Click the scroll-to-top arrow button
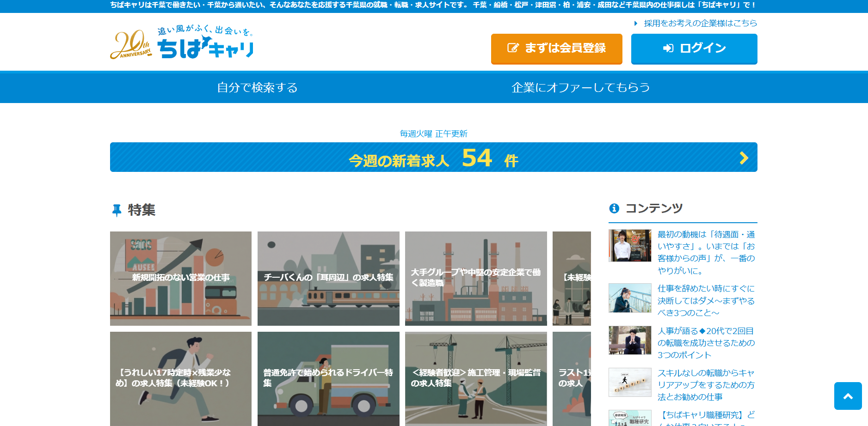This screenshot has width=868, height=426. (848, 396)
